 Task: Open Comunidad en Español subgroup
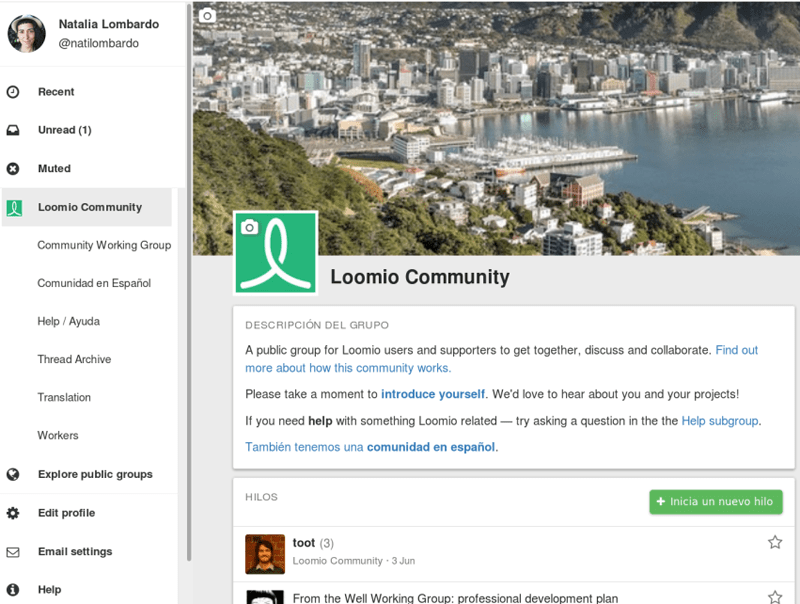(94, 283)
